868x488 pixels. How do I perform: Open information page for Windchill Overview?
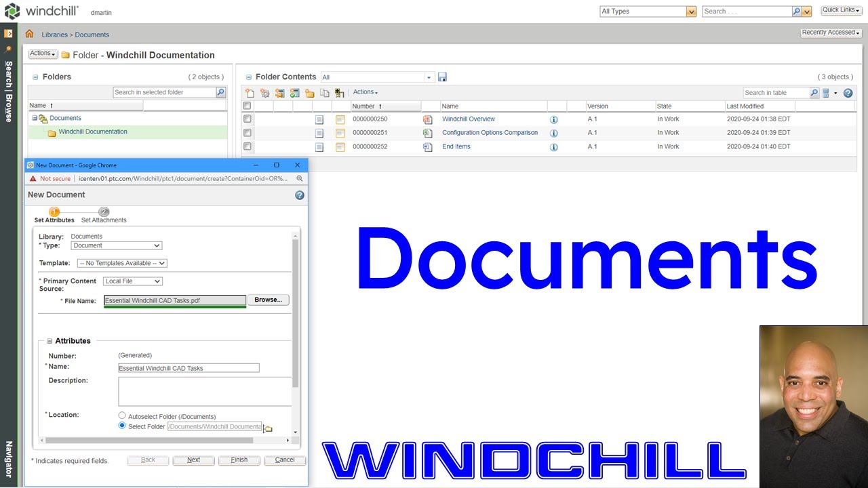click(x=553, y=119)
